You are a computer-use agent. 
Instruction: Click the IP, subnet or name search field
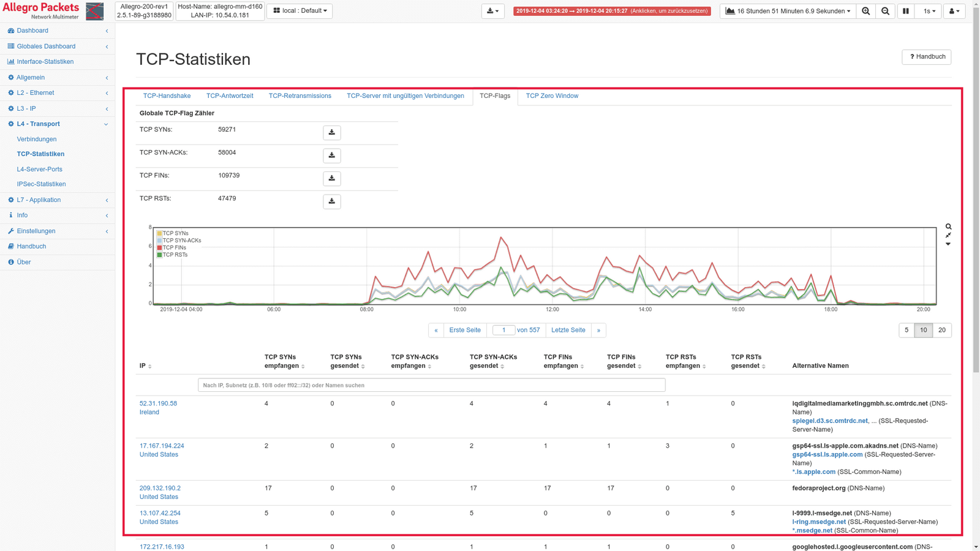coord(431,385)
